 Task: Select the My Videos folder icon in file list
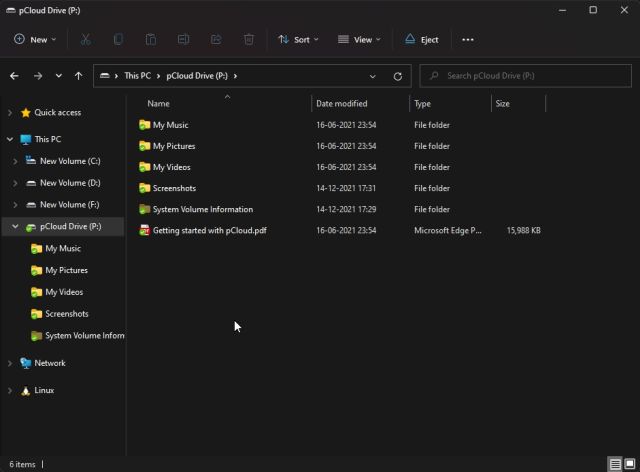(x=144, y=167)
